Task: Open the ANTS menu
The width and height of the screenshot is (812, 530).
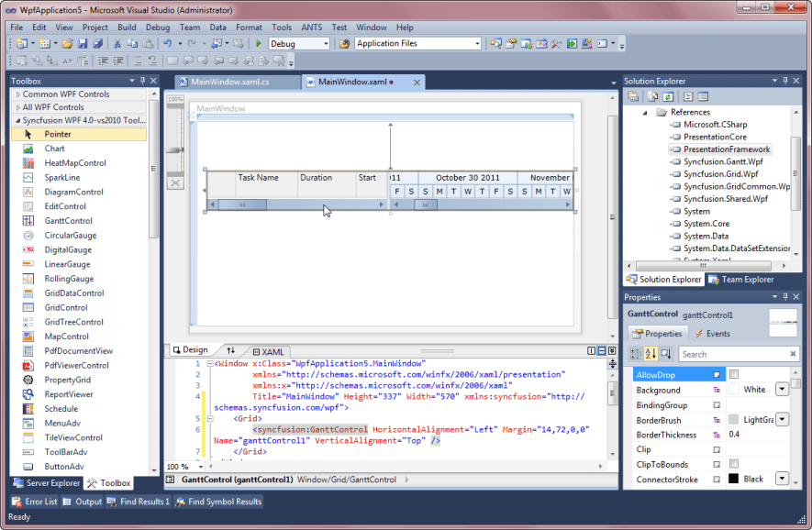Action: click(x=311, y=28)
